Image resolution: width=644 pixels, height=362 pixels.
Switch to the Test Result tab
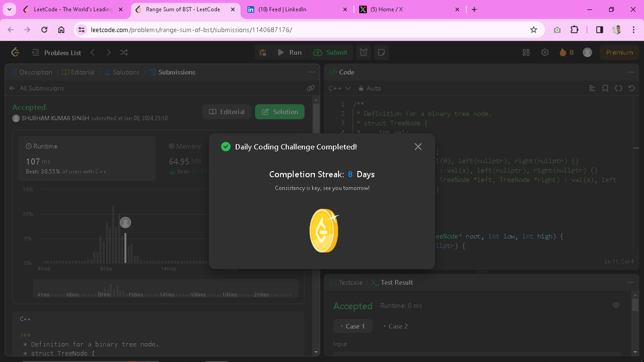[x=392, y=283]
